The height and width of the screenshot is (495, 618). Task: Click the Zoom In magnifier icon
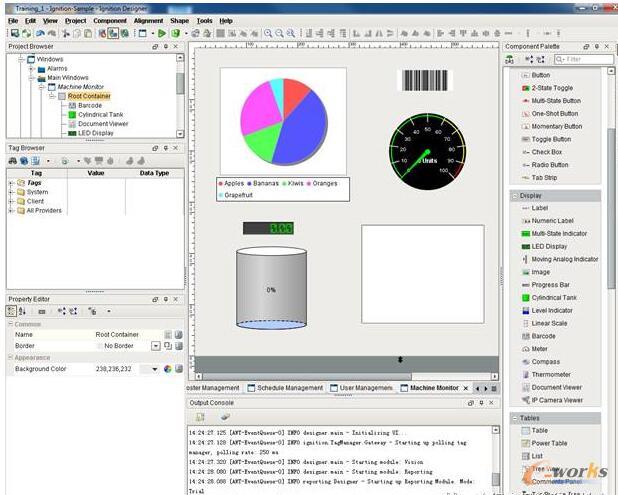(x=268, y=33)
